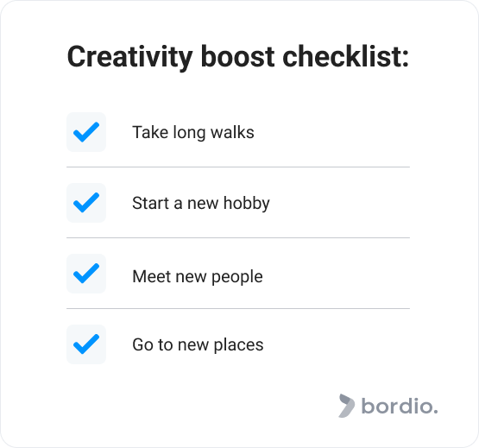
Task: Uncheck the Take long walks checkbox
Action: click(86, 132)
